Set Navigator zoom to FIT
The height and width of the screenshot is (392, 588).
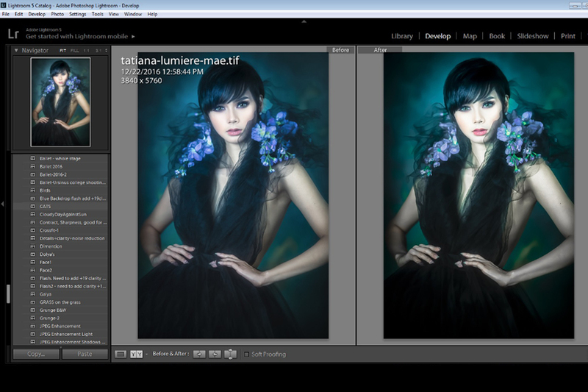click(62, 50)
